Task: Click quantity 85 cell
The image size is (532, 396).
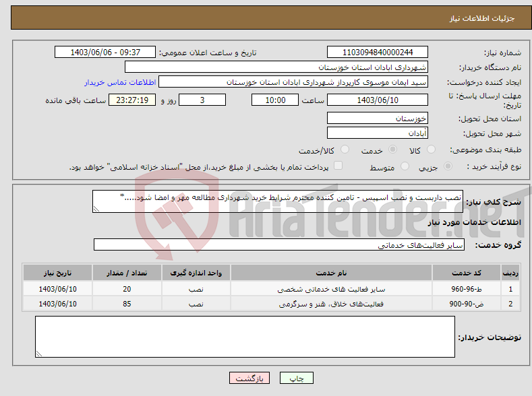Action: click(x=127, y=304)
